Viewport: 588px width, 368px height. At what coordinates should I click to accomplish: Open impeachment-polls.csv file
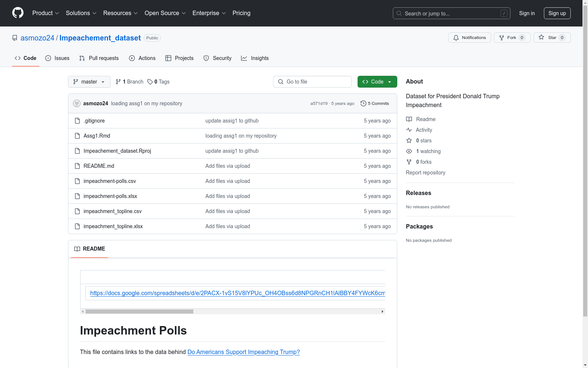[110, 181]
